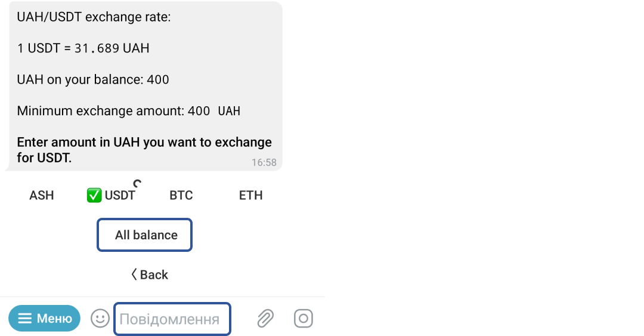This screenshot has width=644, height=336.
Task: Open the emoji smiley picker
Action: coord(100,318)
